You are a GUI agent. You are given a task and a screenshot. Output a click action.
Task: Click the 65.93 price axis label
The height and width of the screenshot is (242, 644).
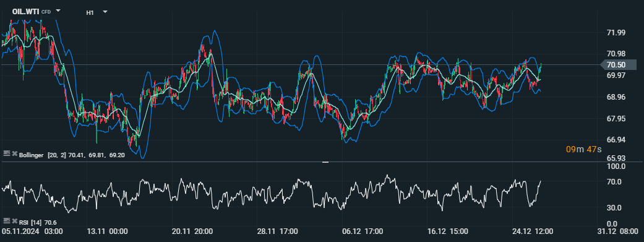point(616,158)
